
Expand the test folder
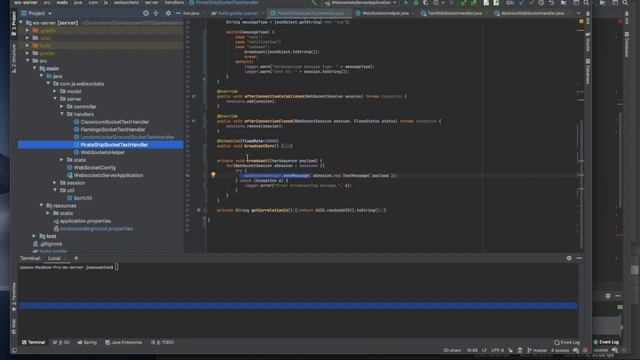[34, 236]
